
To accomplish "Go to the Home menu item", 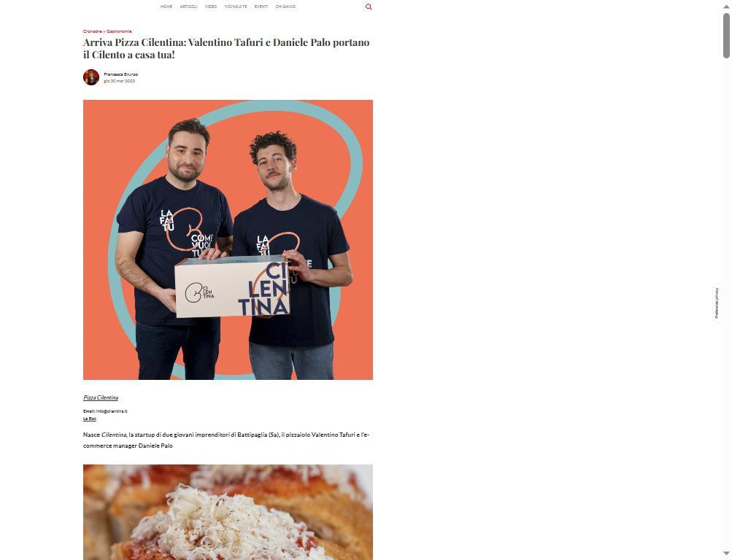I will click(166, 7).
